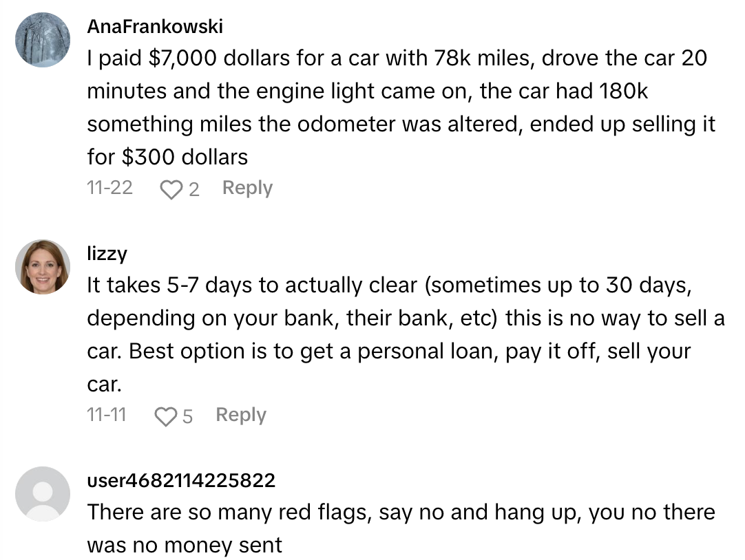745x560 pixels.
Task: Open AnaFrankowski's snowy forest profile picture
Action: point(43,40)
